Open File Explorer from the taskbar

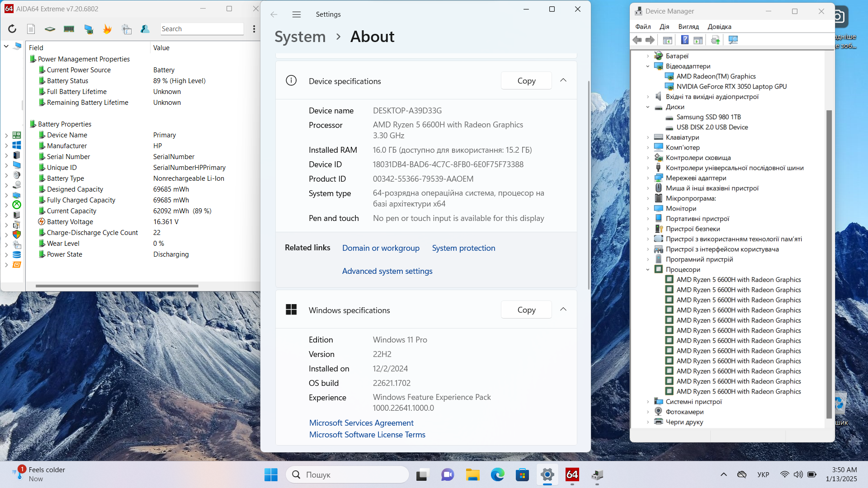[473, 474]
